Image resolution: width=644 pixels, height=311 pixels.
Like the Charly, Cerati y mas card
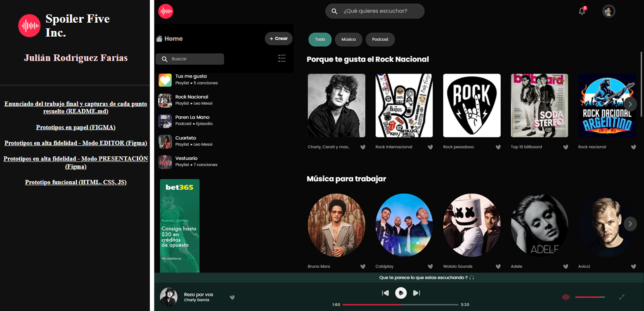362,147
